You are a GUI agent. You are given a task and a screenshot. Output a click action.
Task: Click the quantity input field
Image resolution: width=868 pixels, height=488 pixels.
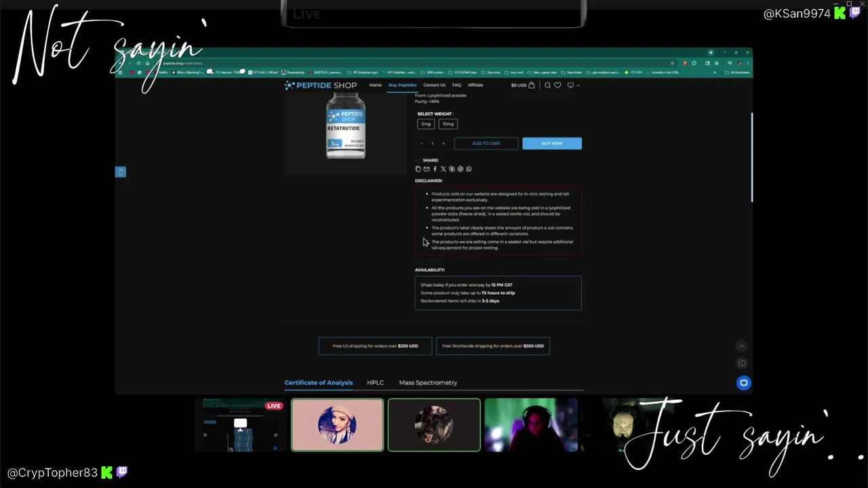(433, 143)
